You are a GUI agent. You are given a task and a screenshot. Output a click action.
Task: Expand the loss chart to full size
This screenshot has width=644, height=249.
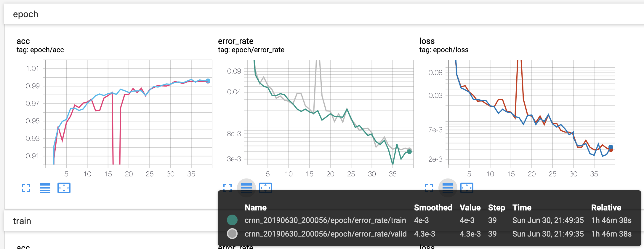(429, 188)
